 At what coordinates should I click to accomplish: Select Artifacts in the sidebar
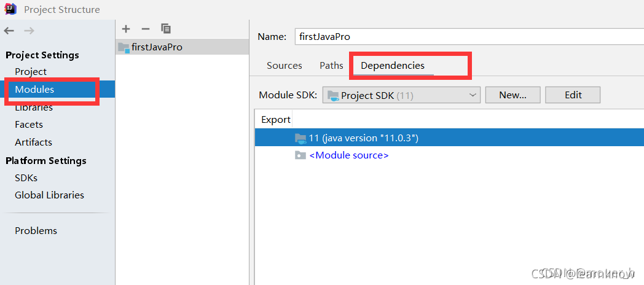(34, 142)
